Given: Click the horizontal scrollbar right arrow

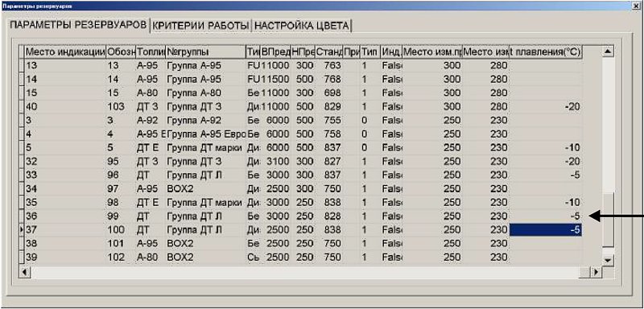Looking at the screenshot, I should point(595,272).
